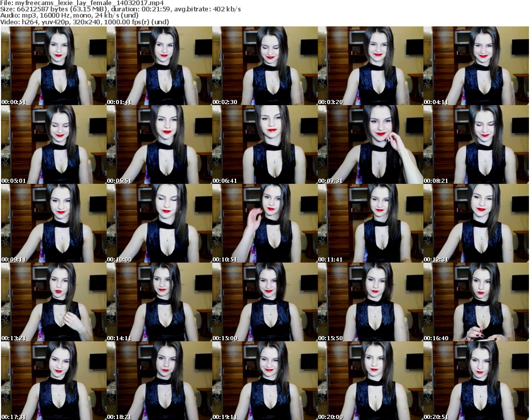Open the frame thumbnail stamped 00:07:31
This screenshot has width=530, height=420.
tap(370, 144)
